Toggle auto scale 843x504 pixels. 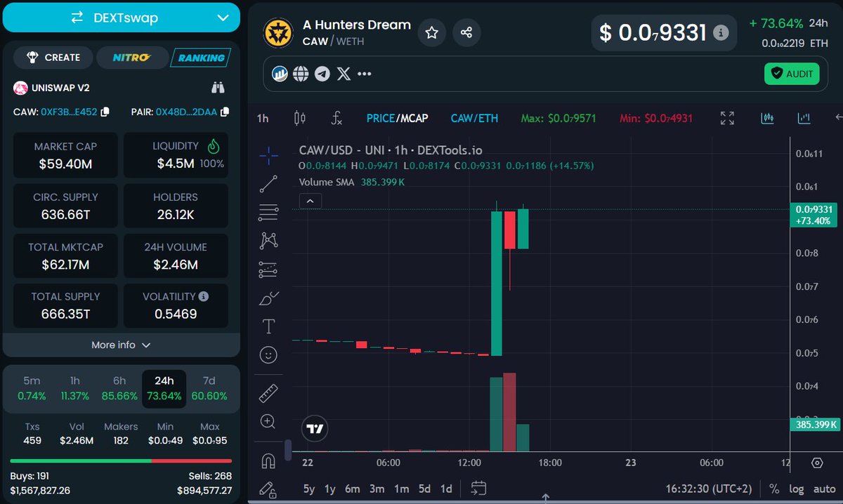click(824, 489)
